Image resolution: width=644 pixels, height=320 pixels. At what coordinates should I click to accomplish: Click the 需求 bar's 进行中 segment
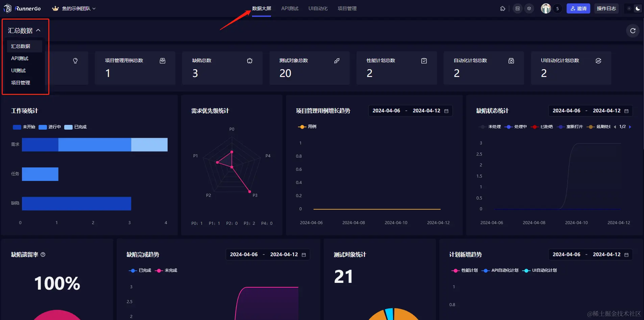tap(95, 144)
